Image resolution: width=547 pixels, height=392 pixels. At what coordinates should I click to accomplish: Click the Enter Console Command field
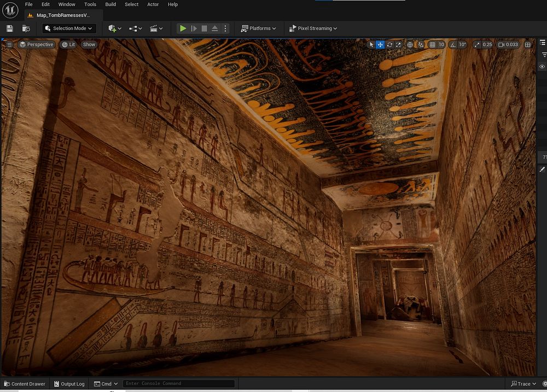(x=179, y=384)
